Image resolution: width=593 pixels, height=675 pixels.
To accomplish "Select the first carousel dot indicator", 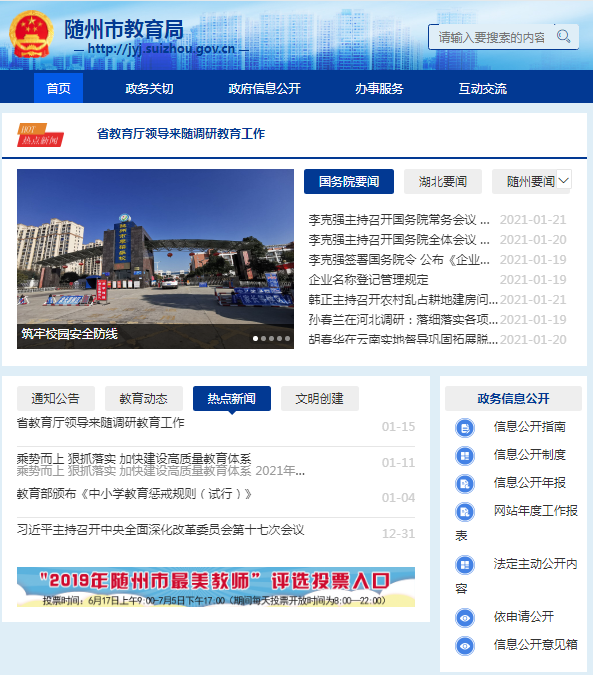I will 256,338.
